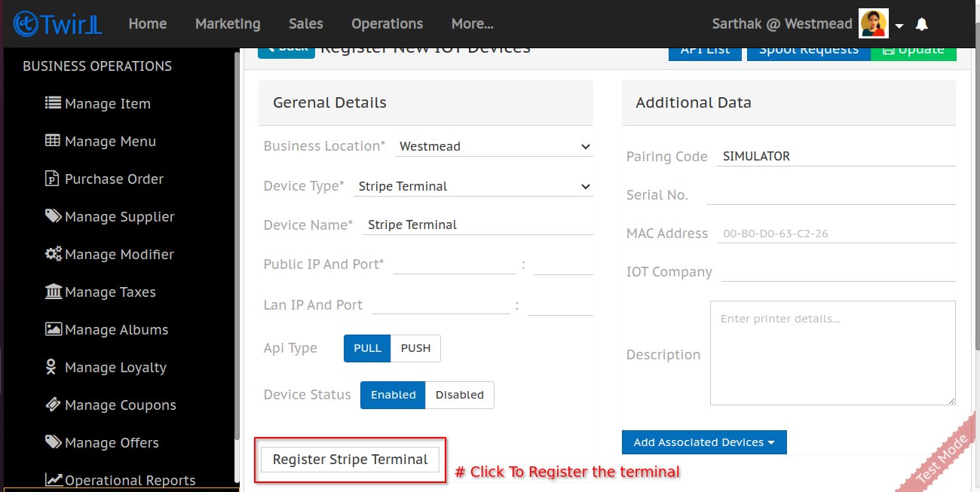Click the Manage Menu table icon
980x492 pixels.
click(53, 140)
